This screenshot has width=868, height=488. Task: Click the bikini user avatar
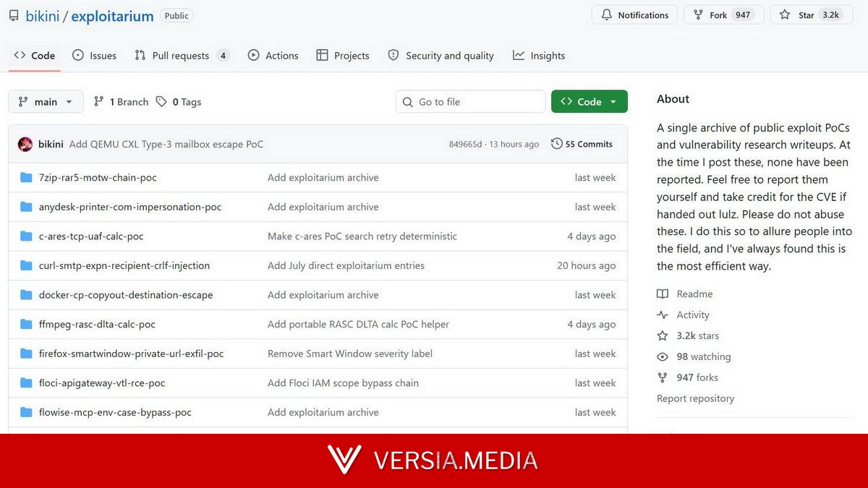tap(25, 145)
